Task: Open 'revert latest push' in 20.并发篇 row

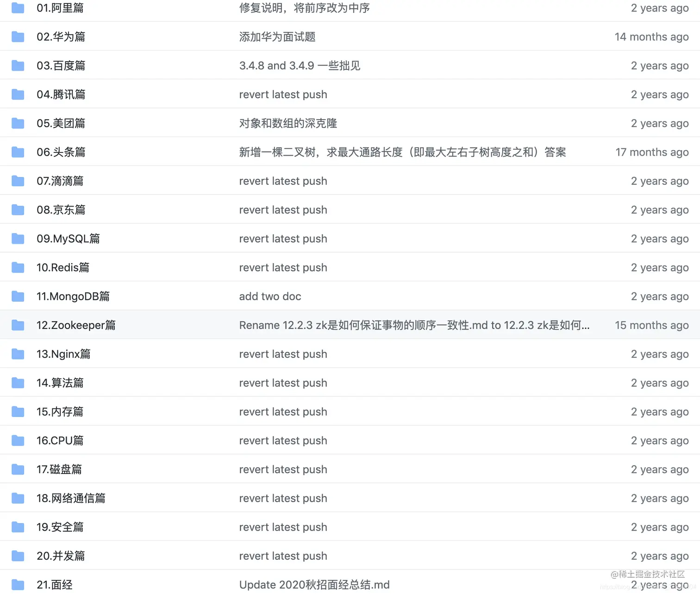Action: 283,556
